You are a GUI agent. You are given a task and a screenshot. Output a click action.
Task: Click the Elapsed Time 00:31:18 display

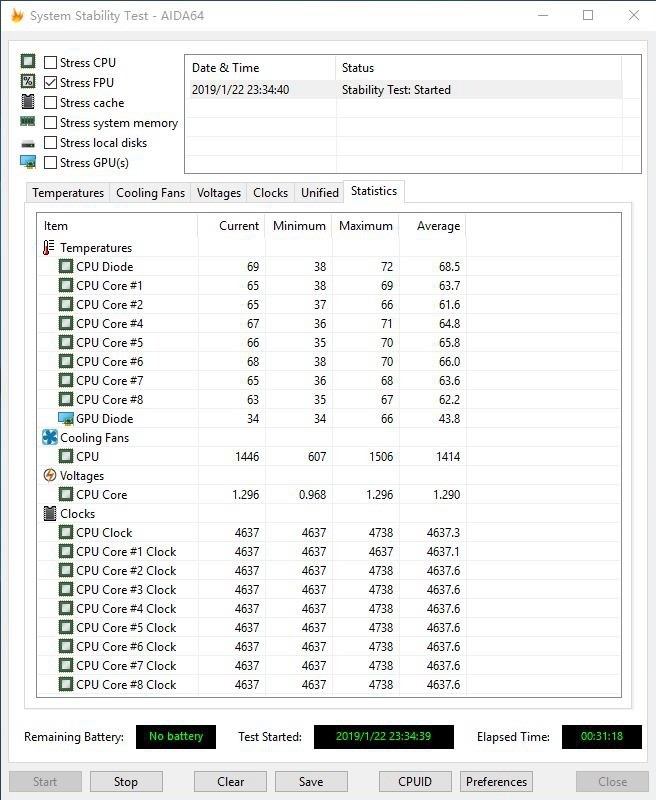coord(601,737)
